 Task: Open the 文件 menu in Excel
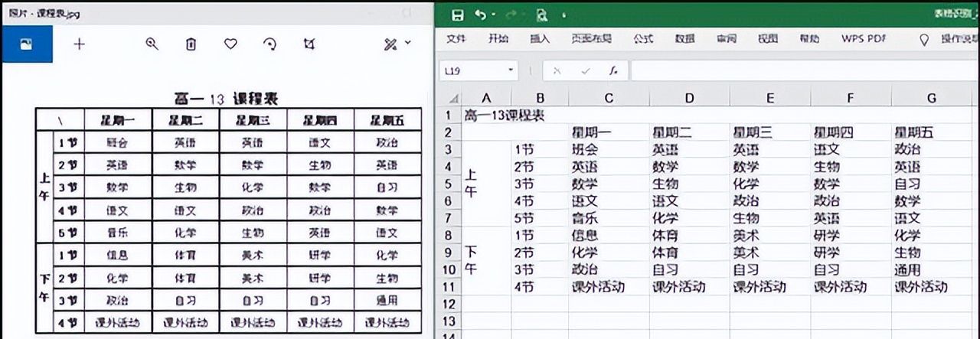tap(457, 38)
